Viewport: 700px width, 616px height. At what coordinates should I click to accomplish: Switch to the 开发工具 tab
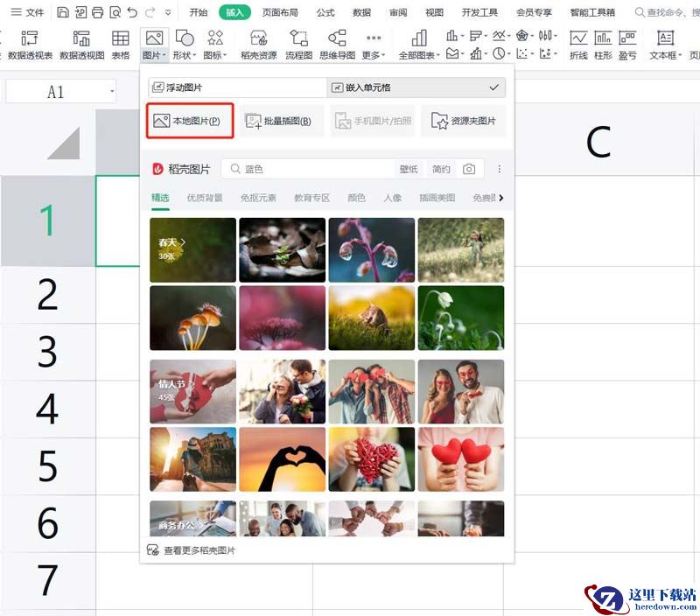coord(479,12)
